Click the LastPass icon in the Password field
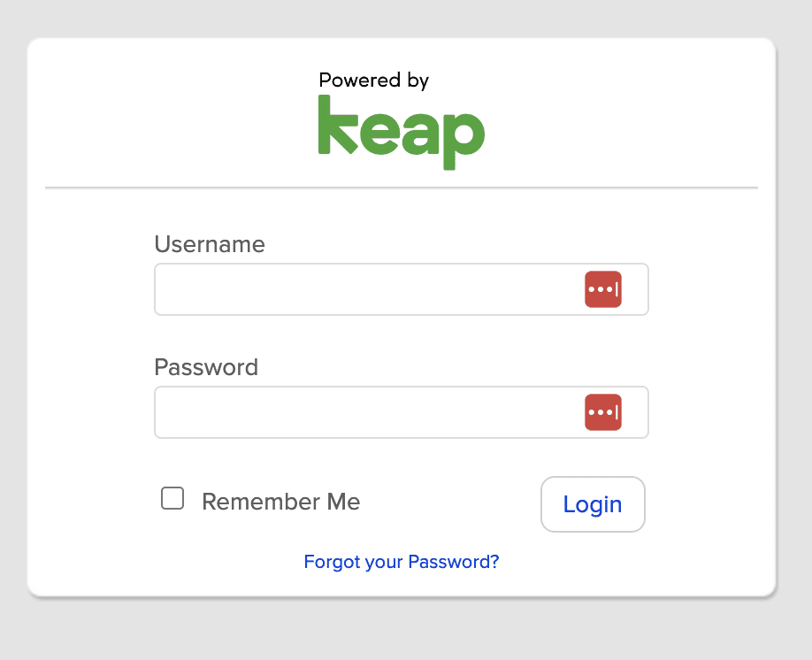This screenshot has height=660, width=812. tap(604, 411)
